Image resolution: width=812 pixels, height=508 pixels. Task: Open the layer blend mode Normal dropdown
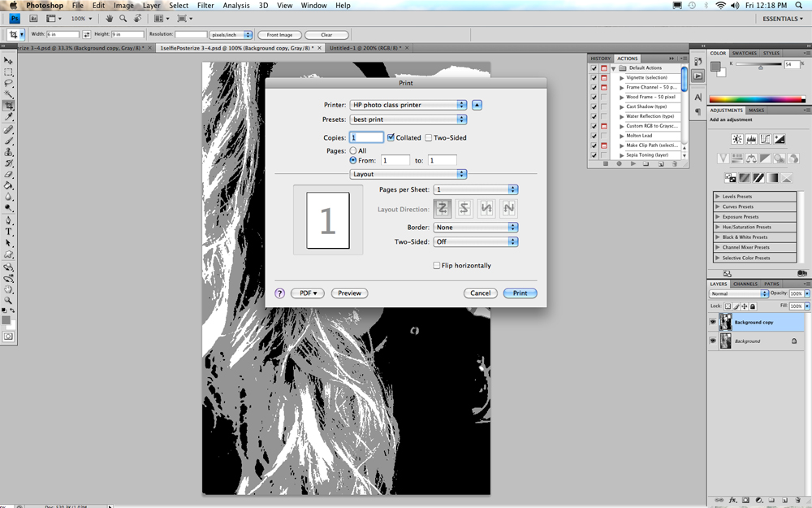pos(738,293)
